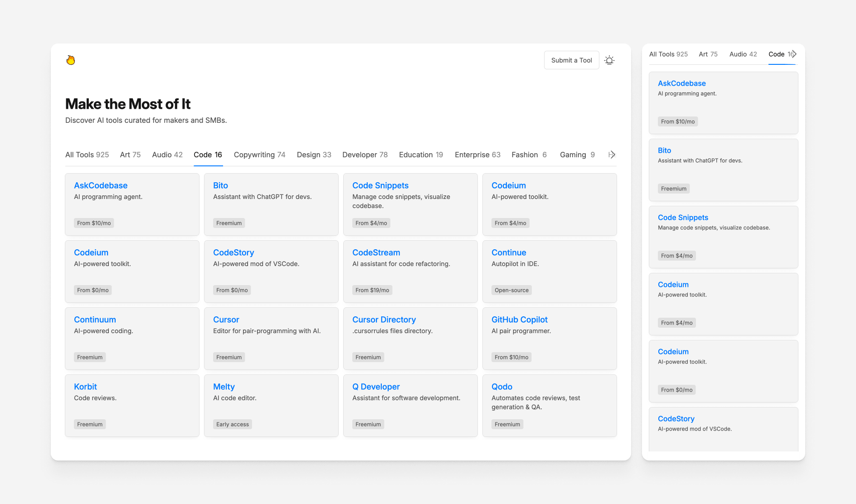Click the Freemium badge on Bito card

229,223
